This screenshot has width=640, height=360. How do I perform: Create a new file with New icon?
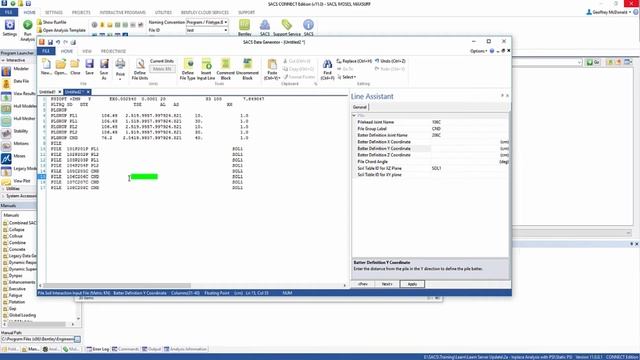click(46, 67)
